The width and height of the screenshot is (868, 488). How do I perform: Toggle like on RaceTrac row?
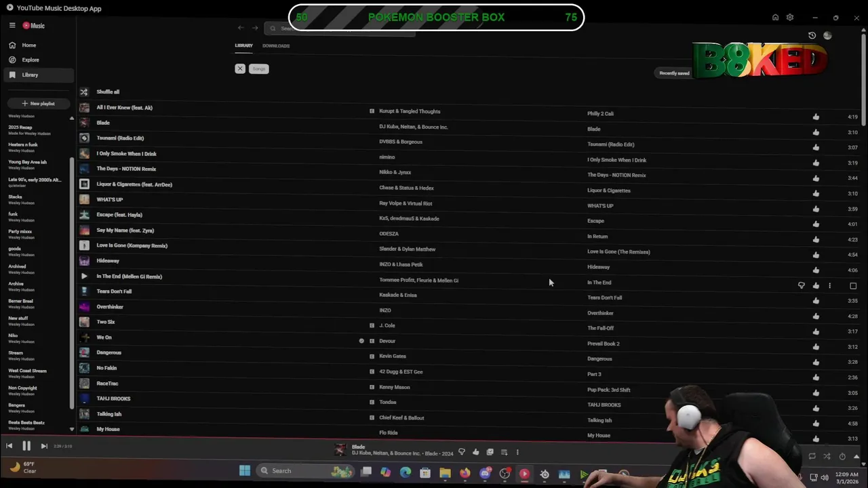[x=816, y=392]
